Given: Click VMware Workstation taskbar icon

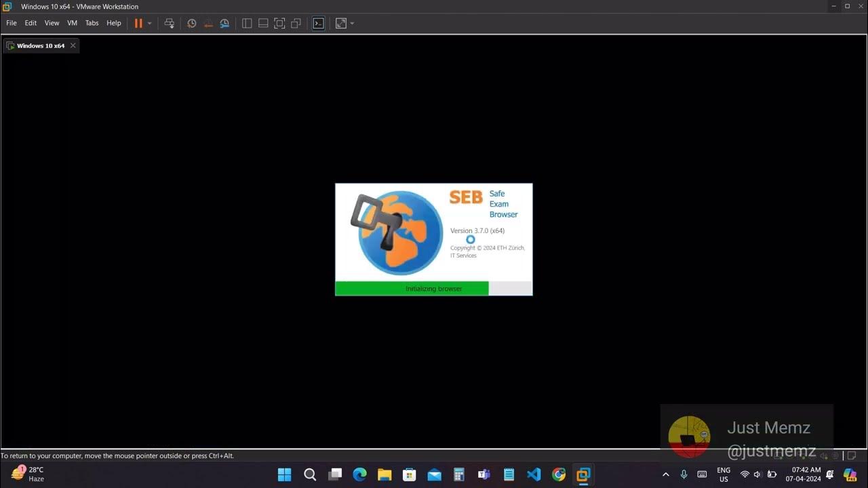Looking at the screenshot, I should (x=583, y=474).
